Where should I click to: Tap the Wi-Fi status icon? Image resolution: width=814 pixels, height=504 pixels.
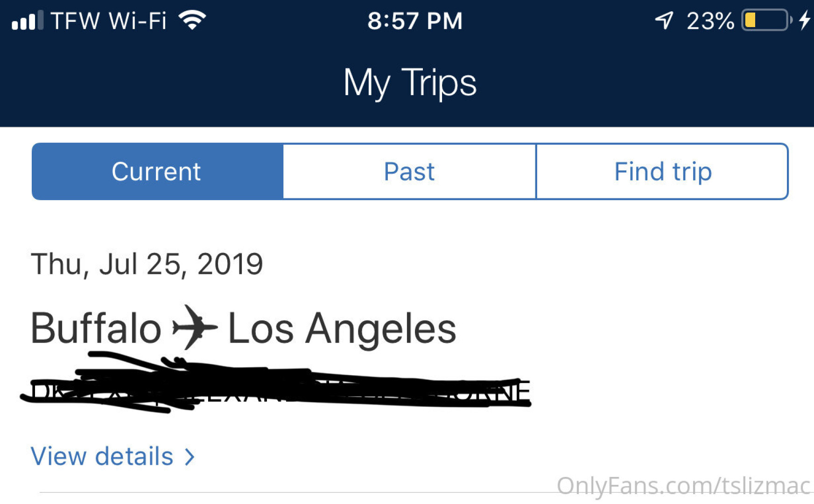tap(192, 21)
